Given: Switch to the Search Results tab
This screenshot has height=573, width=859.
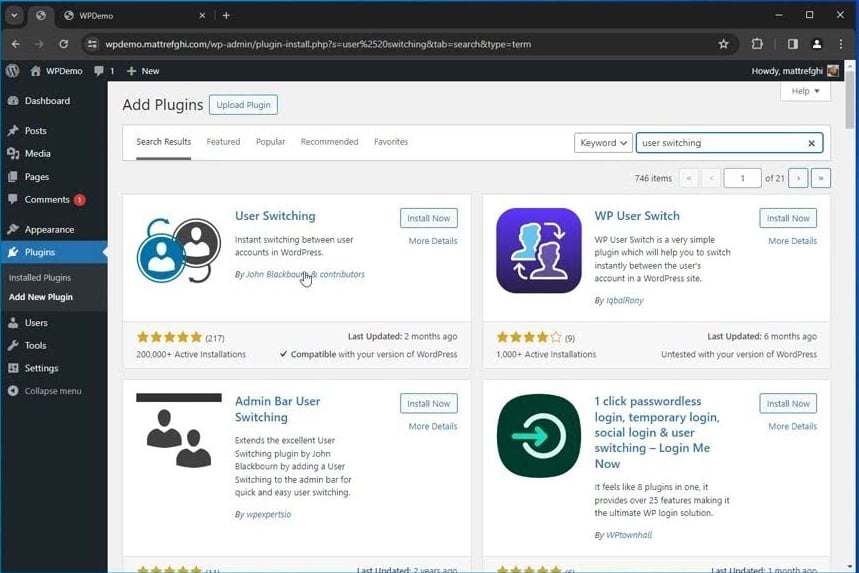Looking at the screenshot, I should pos(163,141).
